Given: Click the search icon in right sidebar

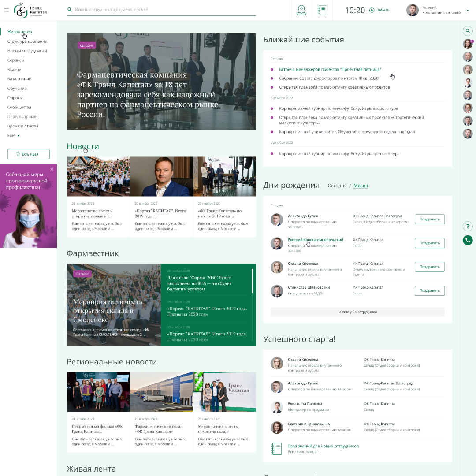Looking at the screenshot, I should pos(468,31).
